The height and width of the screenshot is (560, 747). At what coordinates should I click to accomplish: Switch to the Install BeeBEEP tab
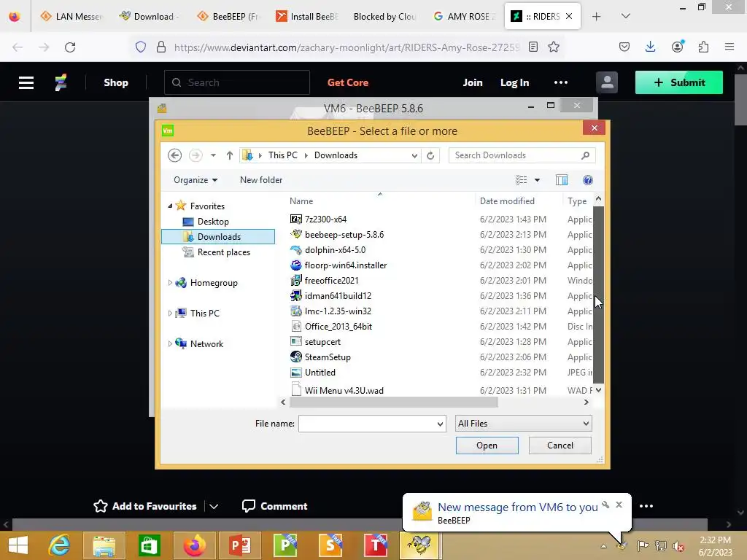tap(307, 16)
